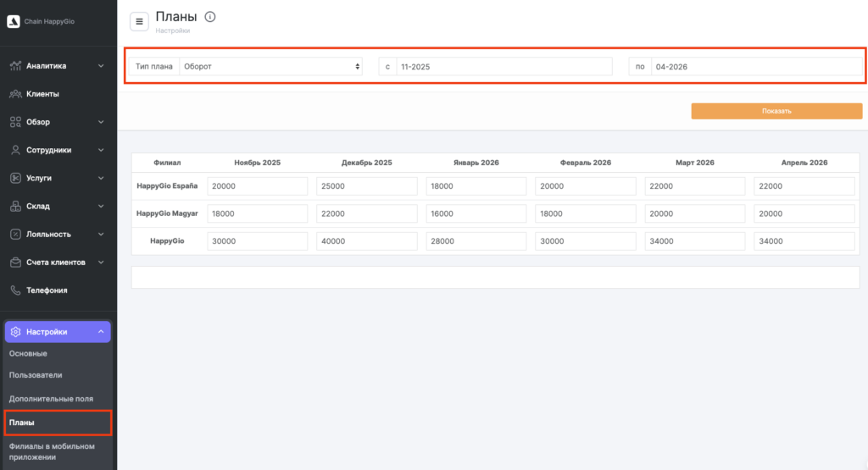Click the info icon beside Планы title
This screenshot has width=868, height=470.
210,17
